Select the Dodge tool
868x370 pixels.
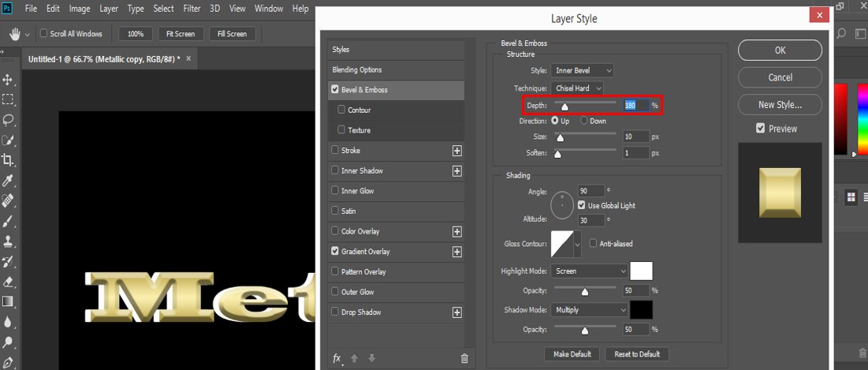8,342
